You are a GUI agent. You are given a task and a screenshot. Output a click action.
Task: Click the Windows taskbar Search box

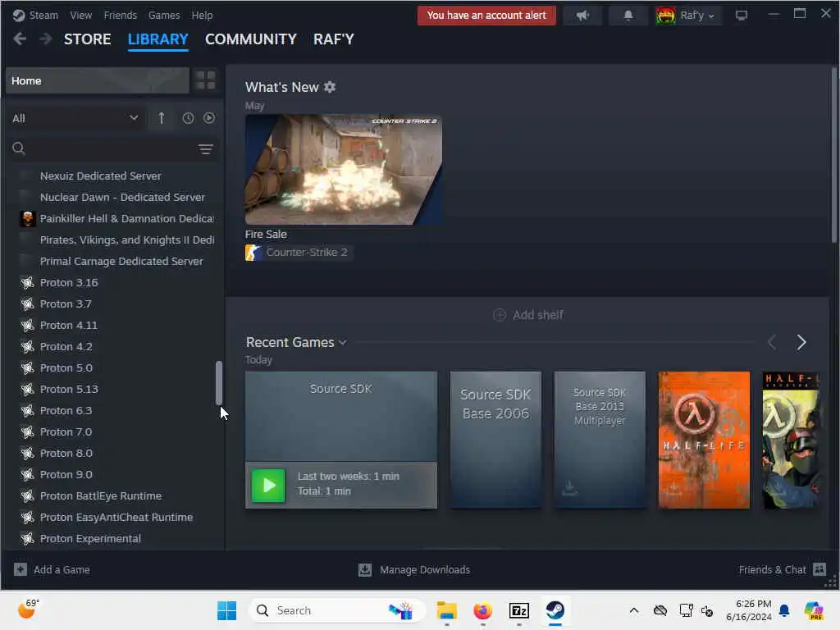(x=337, y=610)
